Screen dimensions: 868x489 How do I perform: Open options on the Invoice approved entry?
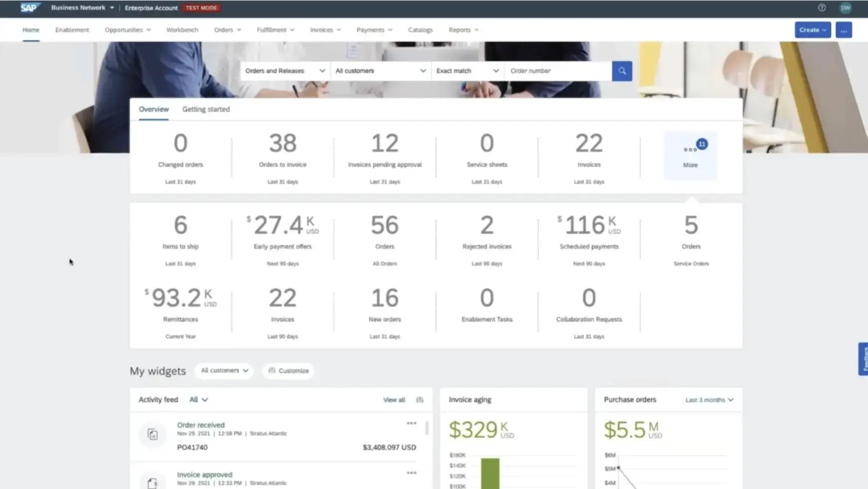tap(412, 472)
